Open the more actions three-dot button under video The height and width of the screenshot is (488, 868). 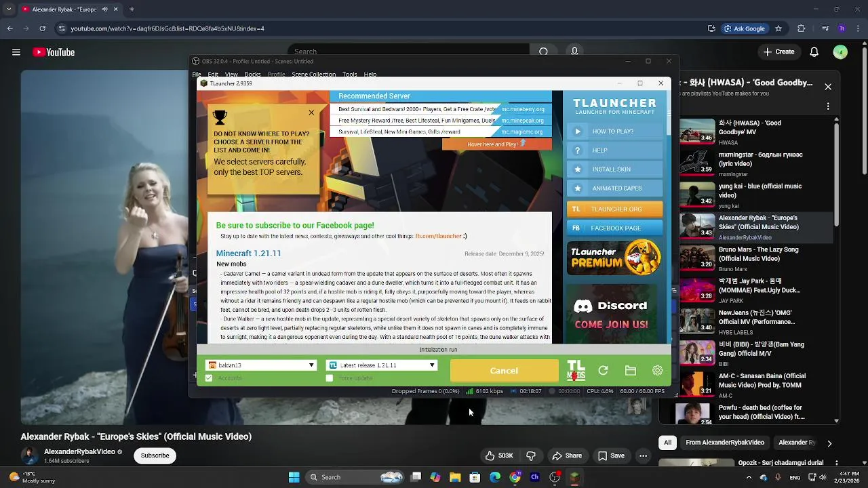click(x=643, y=455)
